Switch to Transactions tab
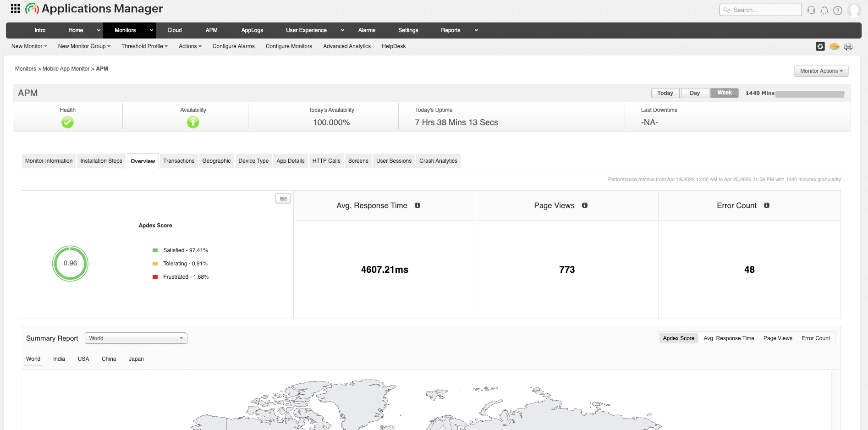868x430 pixels. coord(179,161)
